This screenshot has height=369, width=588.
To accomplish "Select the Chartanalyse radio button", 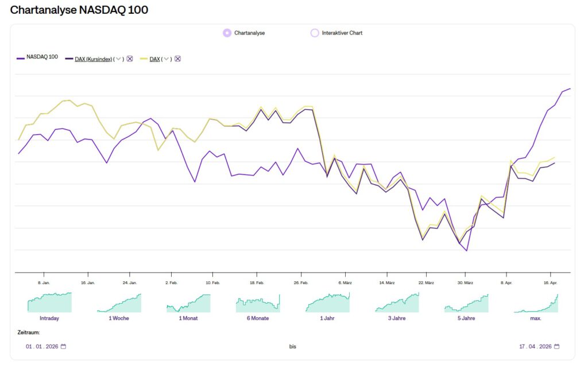I will coord(227,33).
